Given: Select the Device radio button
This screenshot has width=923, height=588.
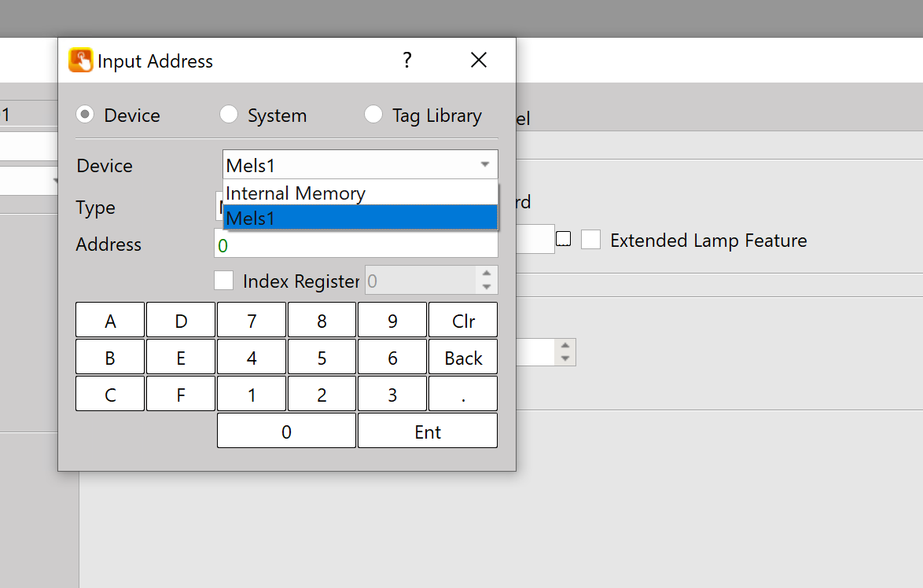Looking at the screenshot, I should [x=85, y=115].
